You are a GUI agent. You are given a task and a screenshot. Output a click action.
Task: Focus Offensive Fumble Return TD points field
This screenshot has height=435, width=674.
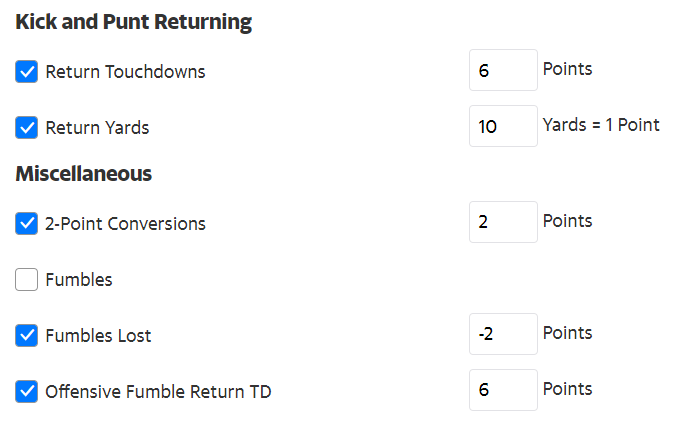pos(503,390)
